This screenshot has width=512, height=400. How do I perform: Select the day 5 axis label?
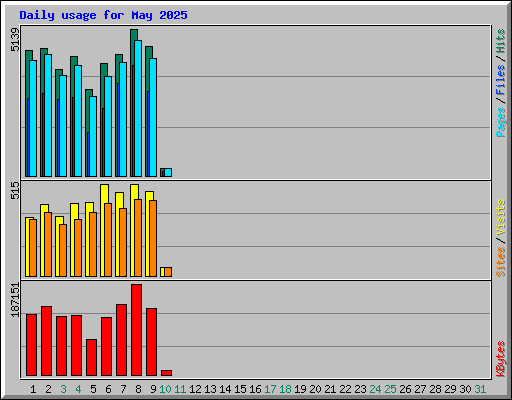(x=93, y=389)
